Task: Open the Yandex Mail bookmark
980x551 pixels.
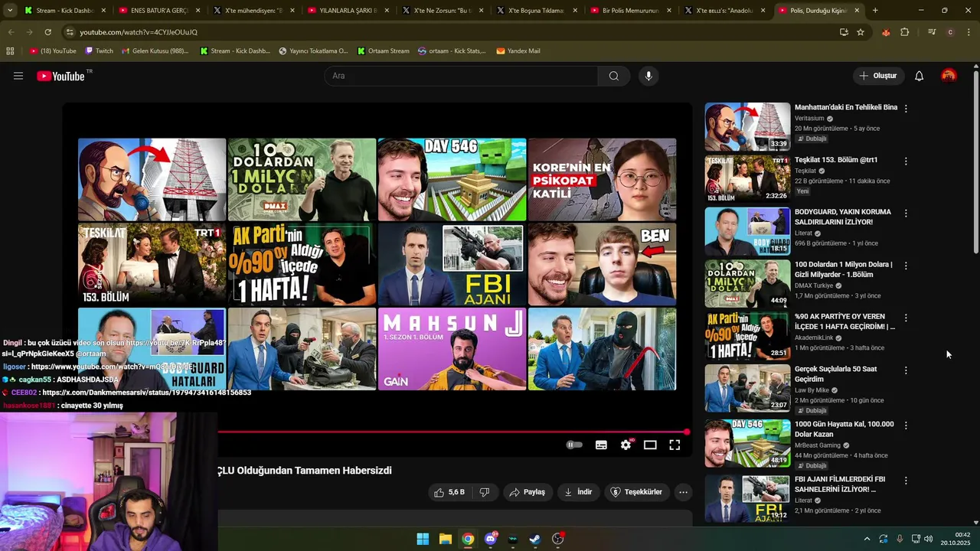Action: pos(518,51)
